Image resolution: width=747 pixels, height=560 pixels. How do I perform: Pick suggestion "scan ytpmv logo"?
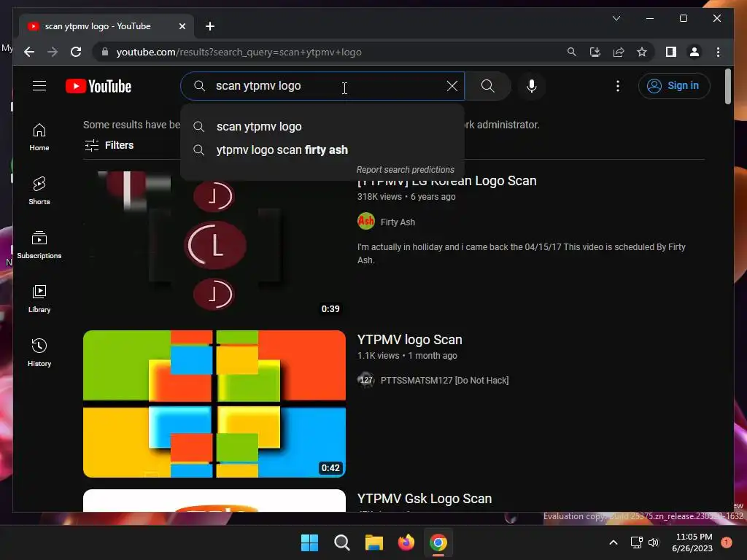point(322,127)
